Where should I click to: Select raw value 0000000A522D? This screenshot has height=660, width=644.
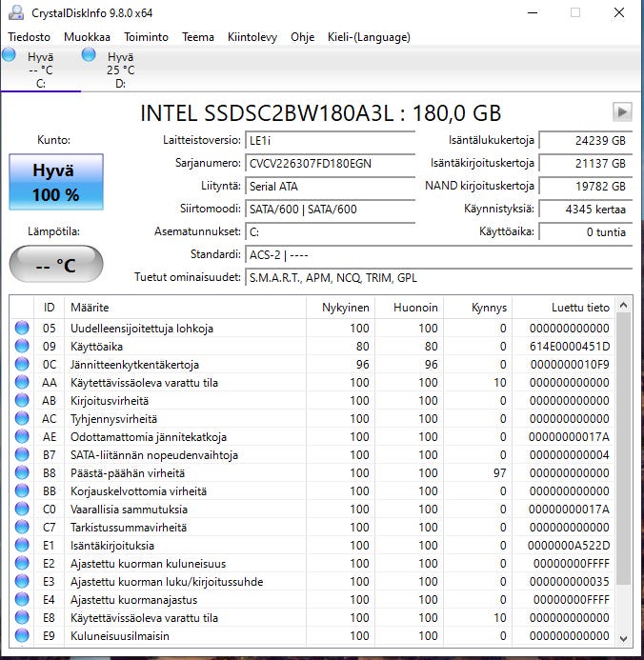pos(569,546)
